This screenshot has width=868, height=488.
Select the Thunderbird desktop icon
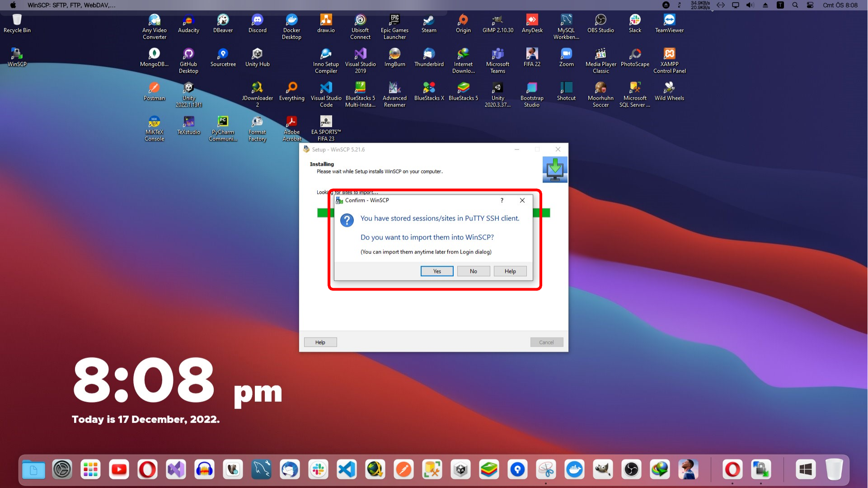coord(429,57)
